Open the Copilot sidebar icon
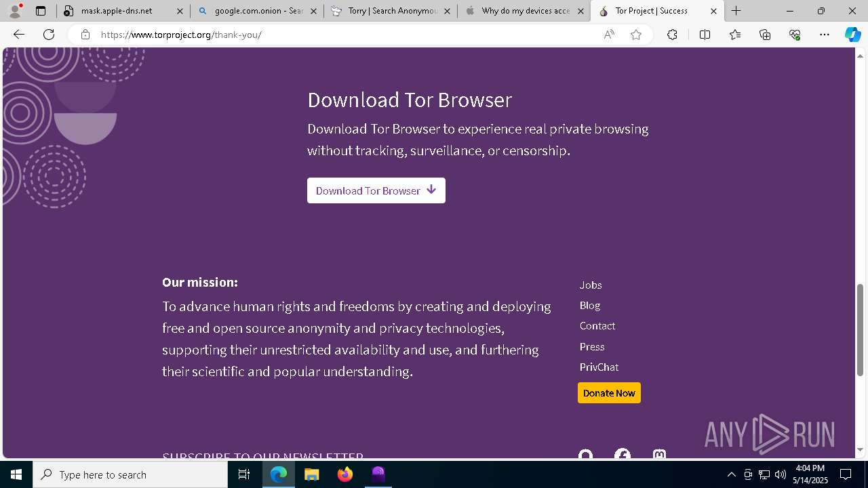This screenshot has width=868, height=488. (852, 35)
